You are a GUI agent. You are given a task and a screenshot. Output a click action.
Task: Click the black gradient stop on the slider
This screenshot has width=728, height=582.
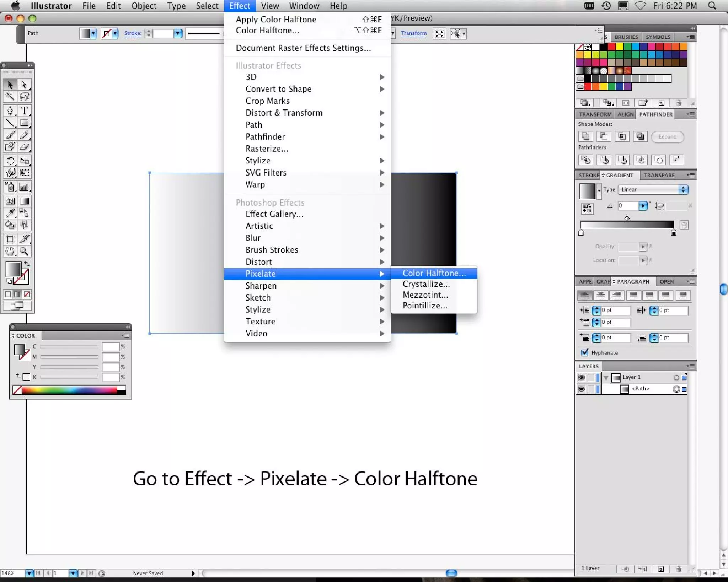pyautogui.click(x=673, y=233)
